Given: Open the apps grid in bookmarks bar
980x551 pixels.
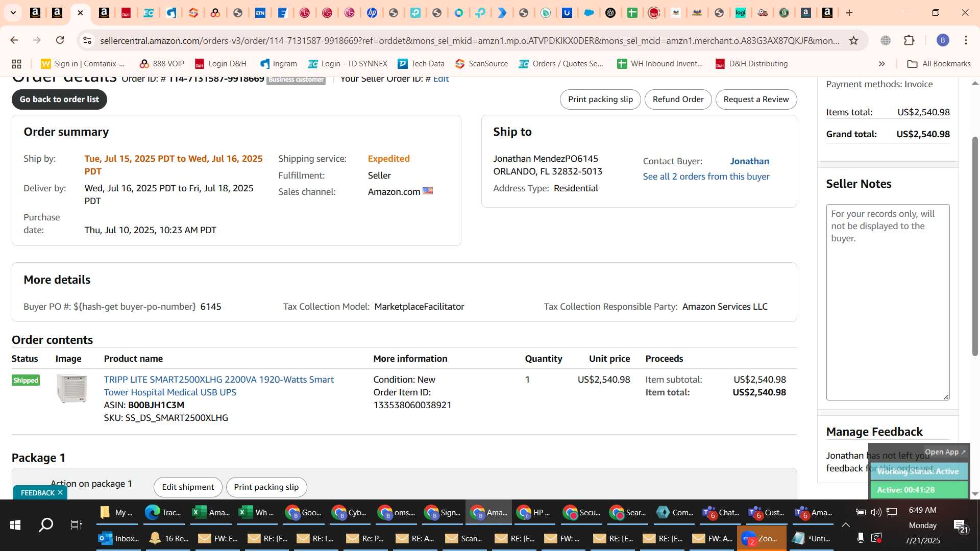Looking at the screenshot, I should (x=16, y=64).
